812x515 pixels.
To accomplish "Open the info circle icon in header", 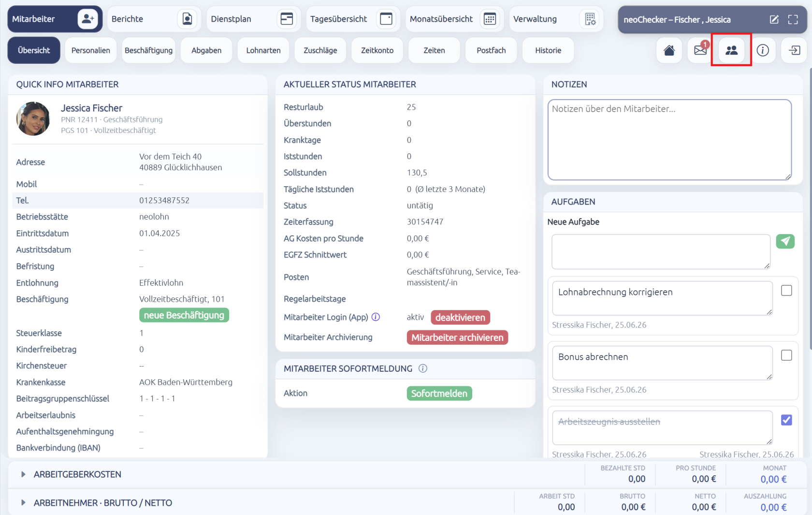I will coord(763,50).
